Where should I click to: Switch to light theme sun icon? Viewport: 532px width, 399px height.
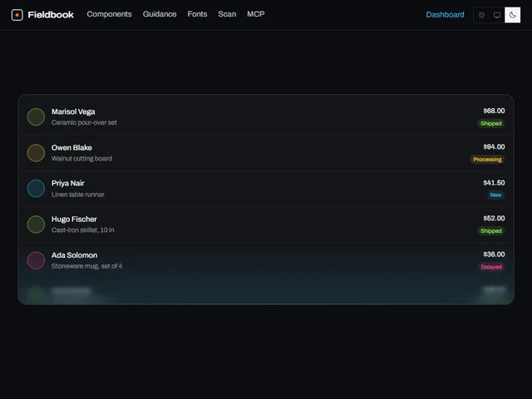click(481, 15)
